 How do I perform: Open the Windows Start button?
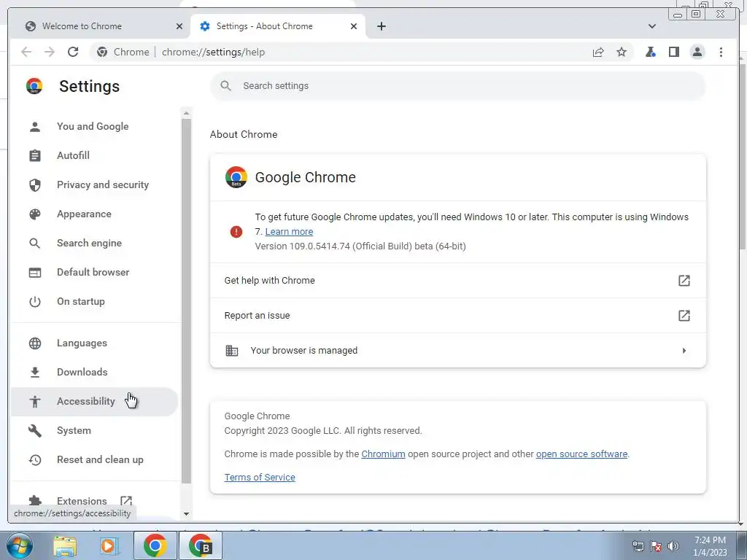[19, 545]
